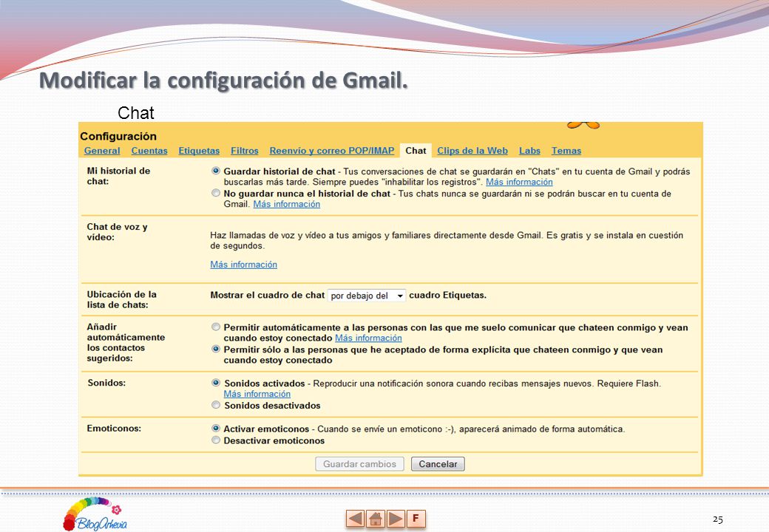Click the Guardar cambios button
Screen dimensions: 769x532
coord(359,464)
